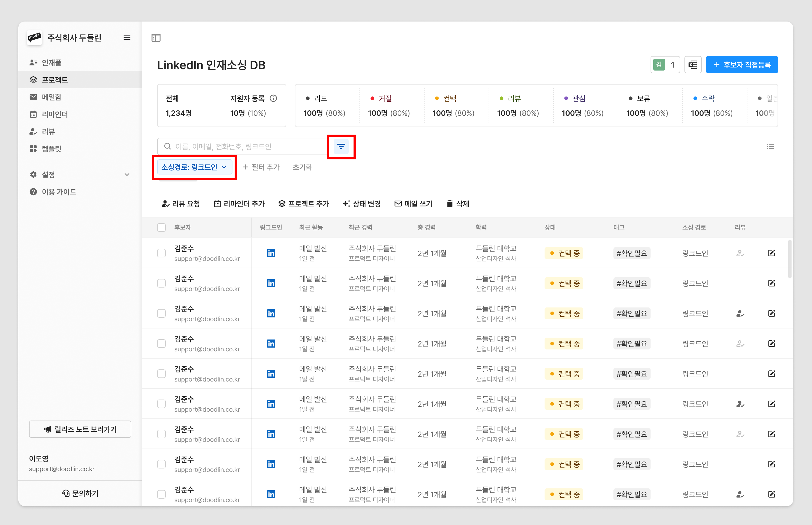Click the Excel export icon button
Image resolution: width=812 pixels, height=525 pixels.
693,65
